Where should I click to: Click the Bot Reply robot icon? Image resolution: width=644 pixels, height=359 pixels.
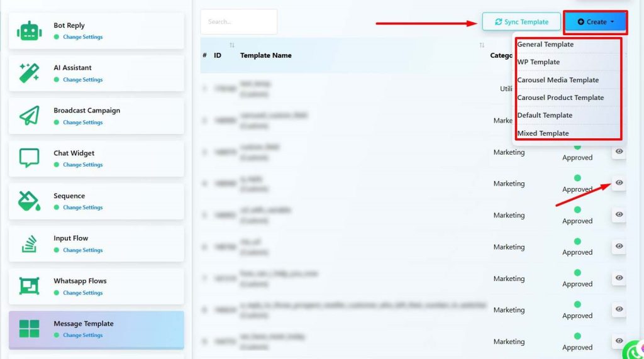point(30,31)
